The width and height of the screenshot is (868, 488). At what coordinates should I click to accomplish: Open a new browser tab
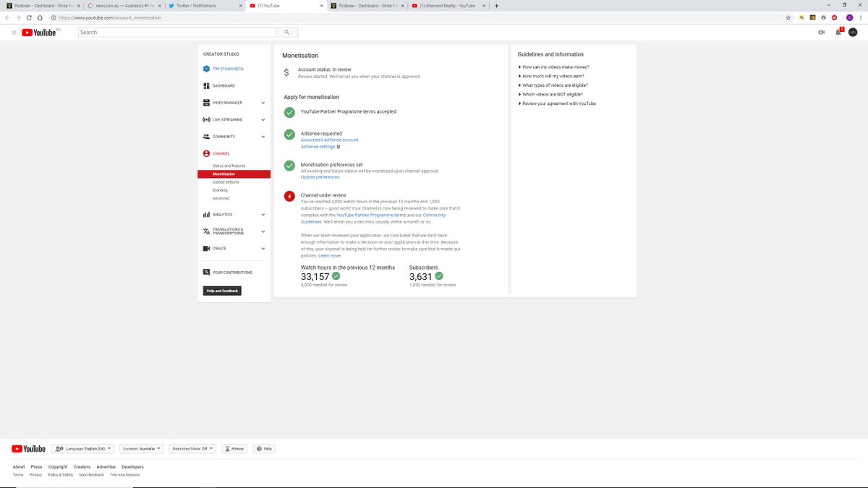pos(496,5)
